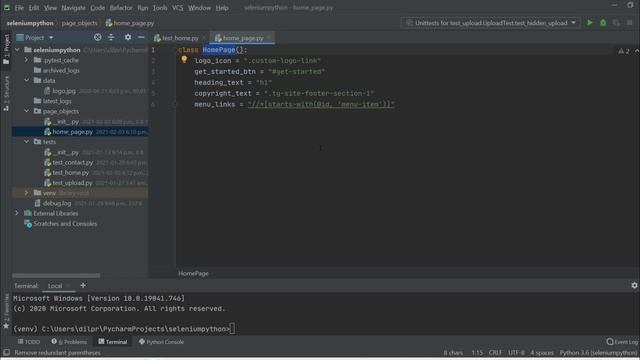
Task: Select logo.jpg in the data folder
Action: click(x=64, y=91)
